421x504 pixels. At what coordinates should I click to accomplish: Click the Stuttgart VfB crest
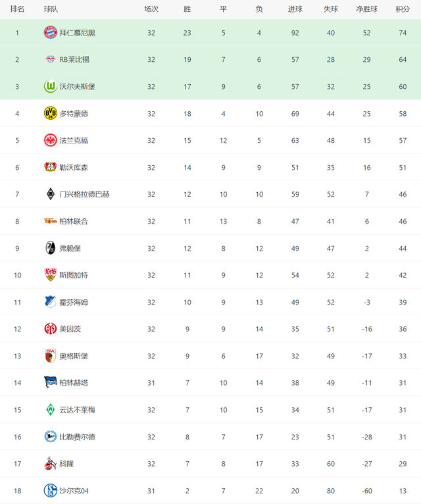tap(51, 275)
